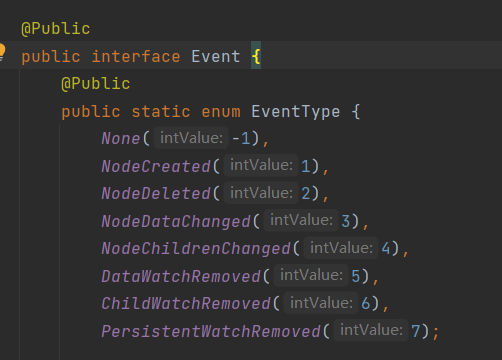Click the static keyword
Image resolution: width=502 pixels, height=360 pixels.
[x=161, y=111]
